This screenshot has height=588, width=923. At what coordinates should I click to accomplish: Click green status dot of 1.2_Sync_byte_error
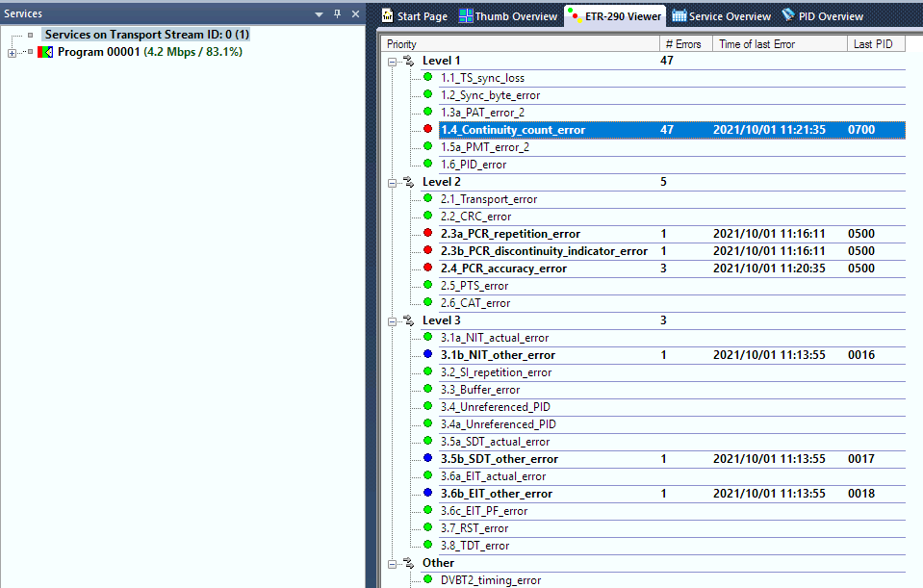coord(428,94)
